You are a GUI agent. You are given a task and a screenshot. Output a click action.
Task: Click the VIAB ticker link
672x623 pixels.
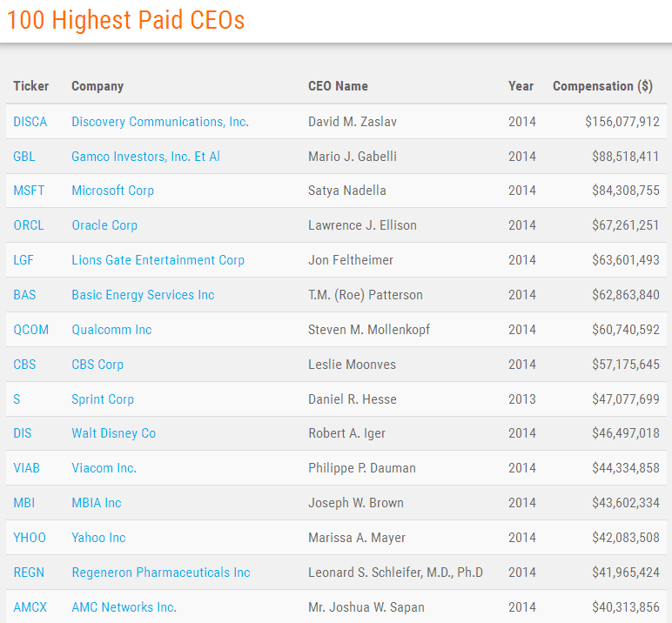27,468
